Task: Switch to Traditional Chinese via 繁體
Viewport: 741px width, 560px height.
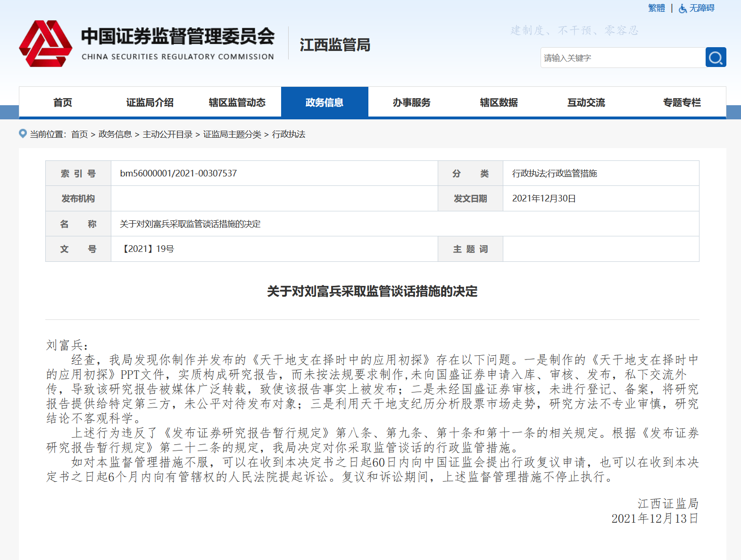Action: coord(657,8)
